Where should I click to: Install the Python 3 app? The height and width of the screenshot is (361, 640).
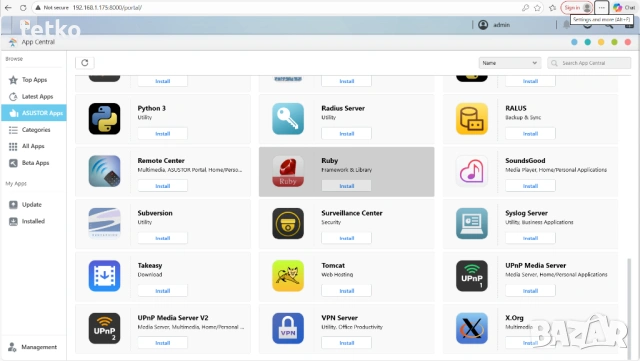point(162,134)
